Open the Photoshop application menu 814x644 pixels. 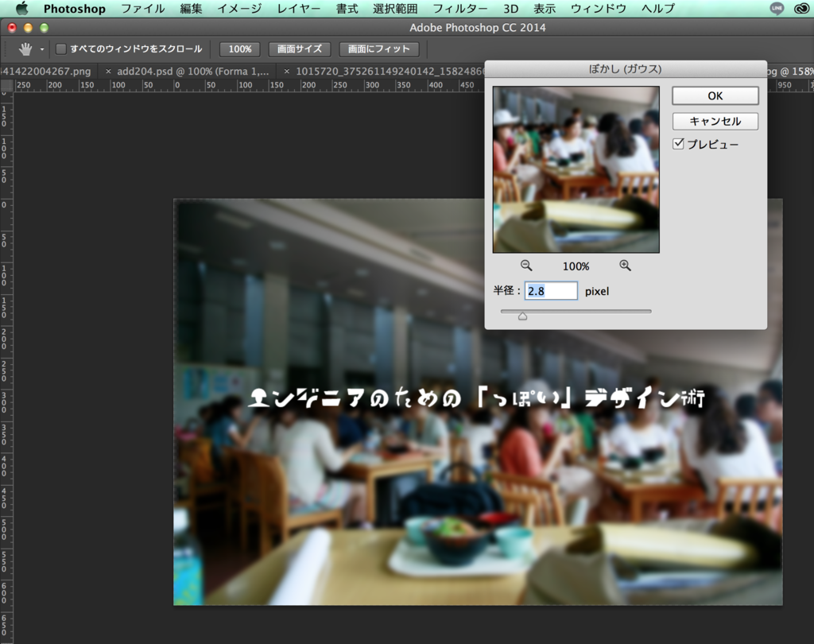pos(74,9)
